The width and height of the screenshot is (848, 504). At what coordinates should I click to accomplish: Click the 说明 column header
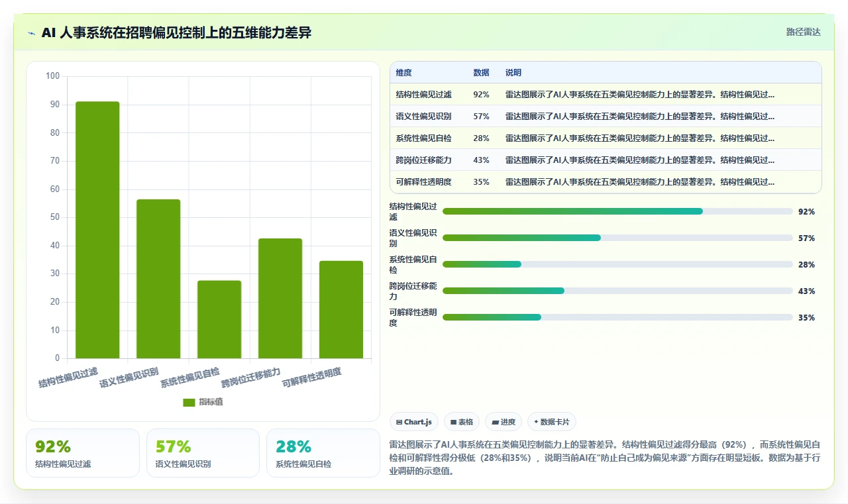click(513, 73)
